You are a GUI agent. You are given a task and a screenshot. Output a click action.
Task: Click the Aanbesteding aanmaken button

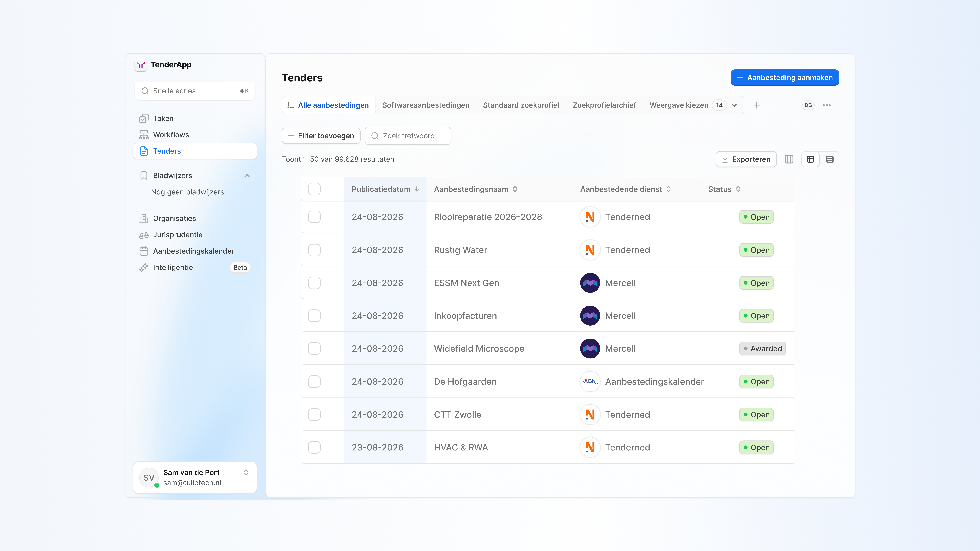point(785,78)
